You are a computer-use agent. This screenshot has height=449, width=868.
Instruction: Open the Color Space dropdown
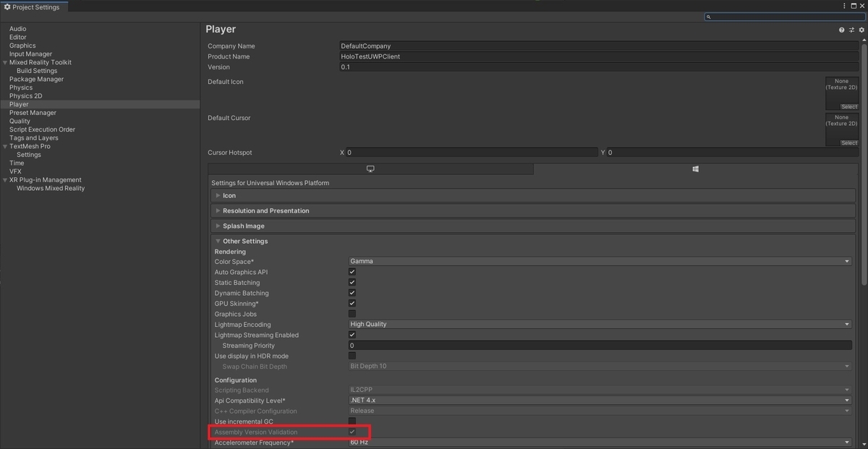600,261
